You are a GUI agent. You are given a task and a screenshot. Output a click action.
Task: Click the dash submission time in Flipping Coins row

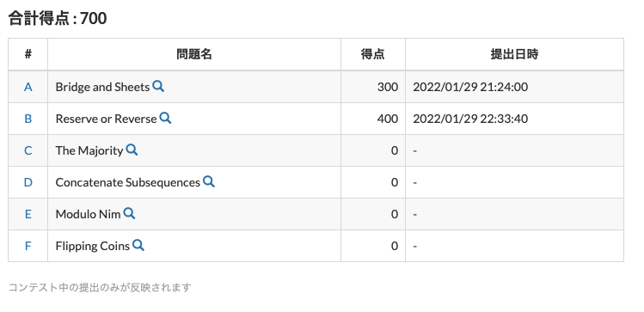click(x=414, y=246)
